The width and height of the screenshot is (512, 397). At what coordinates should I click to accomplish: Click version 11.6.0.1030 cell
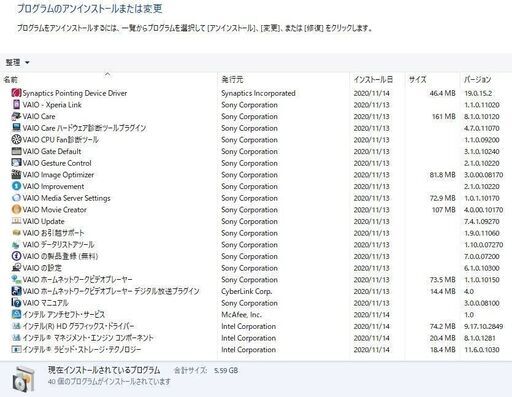pyautogui.click(x=482, y=349)
